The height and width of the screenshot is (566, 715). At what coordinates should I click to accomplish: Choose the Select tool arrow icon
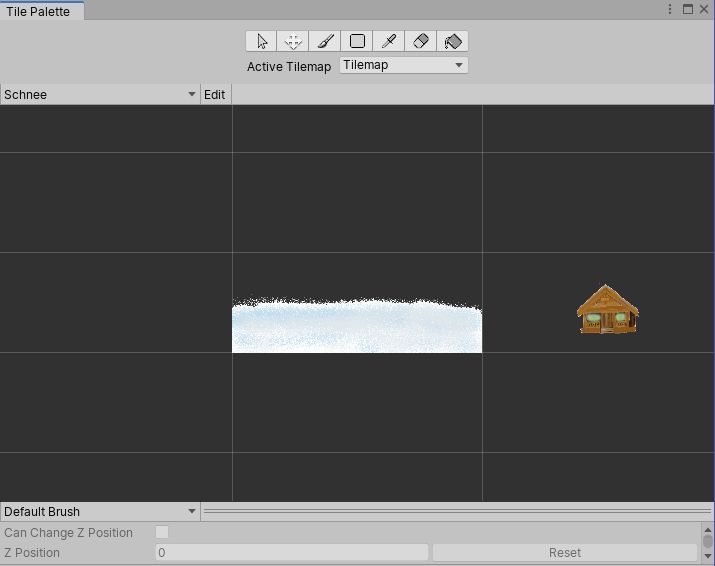pos(261,42)
